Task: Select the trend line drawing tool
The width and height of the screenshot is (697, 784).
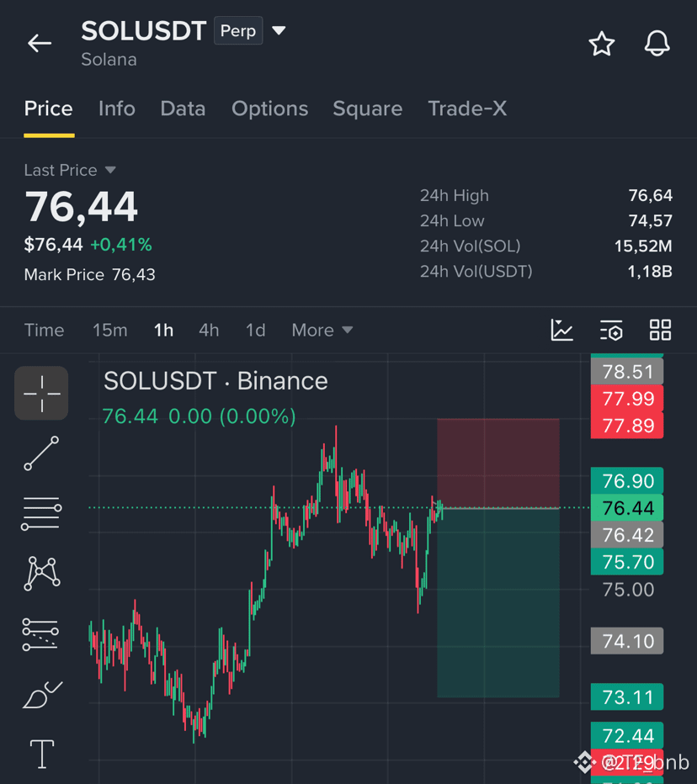Action: tap(41, 453)
